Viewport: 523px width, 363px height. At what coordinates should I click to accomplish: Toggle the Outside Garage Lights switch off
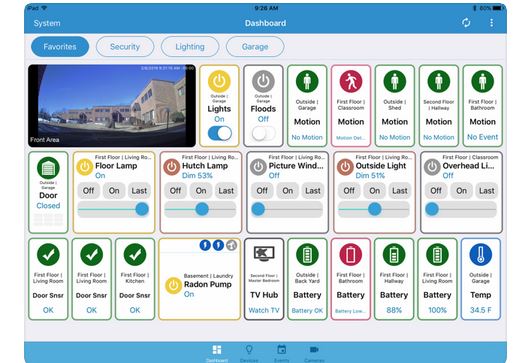point(219,133)
